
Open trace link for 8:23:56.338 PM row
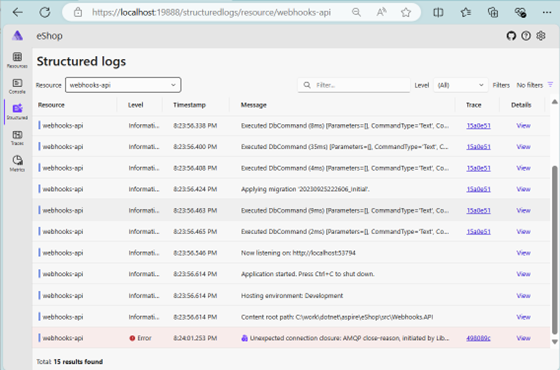[478, 126]
